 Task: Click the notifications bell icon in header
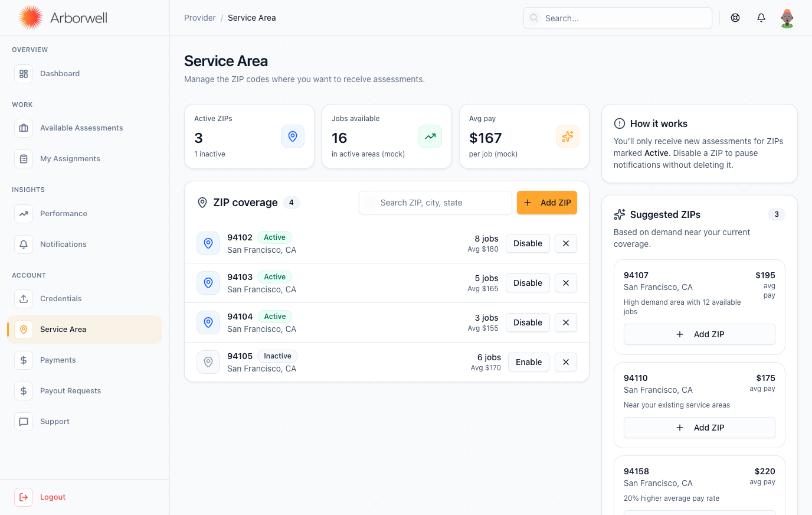coord(761,18)
